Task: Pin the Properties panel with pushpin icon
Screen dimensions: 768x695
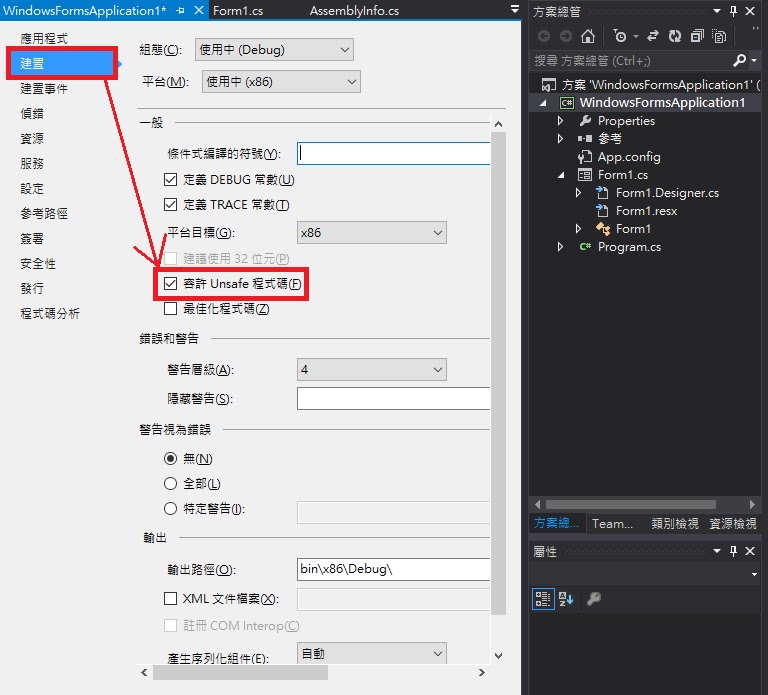Action: point(733,551)
